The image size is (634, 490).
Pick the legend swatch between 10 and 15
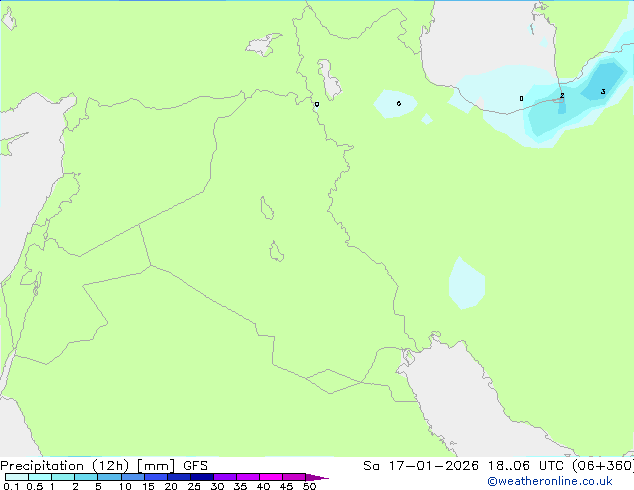coord(132,477)
